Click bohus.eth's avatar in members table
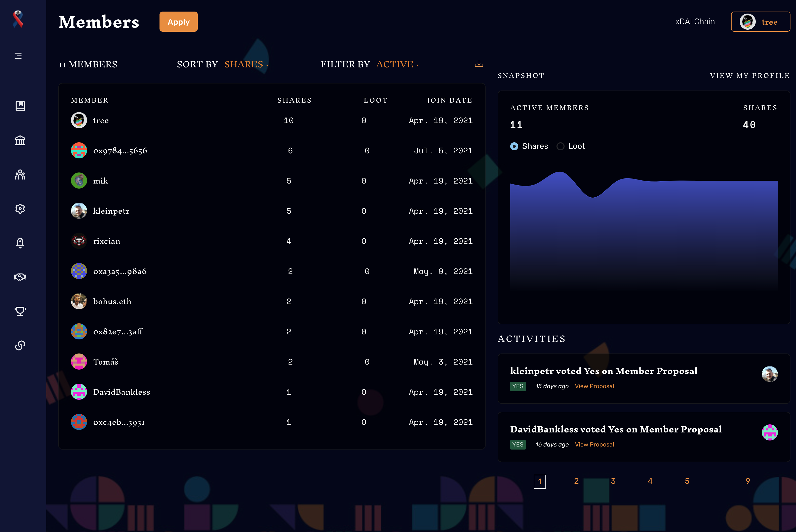This screenshot has height=532, width=796. coord(79,301)
